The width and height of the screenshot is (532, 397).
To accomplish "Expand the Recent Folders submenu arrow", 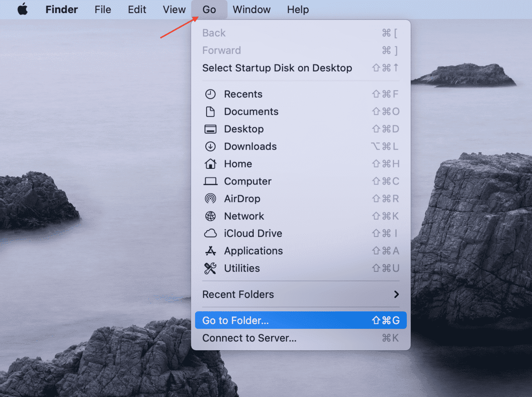I will [x=396, y=294].
